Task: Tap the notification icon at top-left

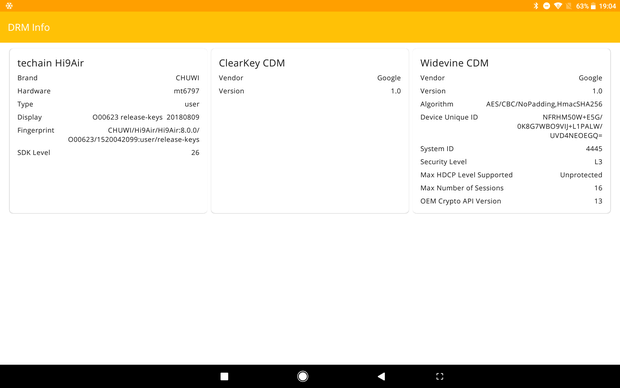Action: (x=9, y=6)
